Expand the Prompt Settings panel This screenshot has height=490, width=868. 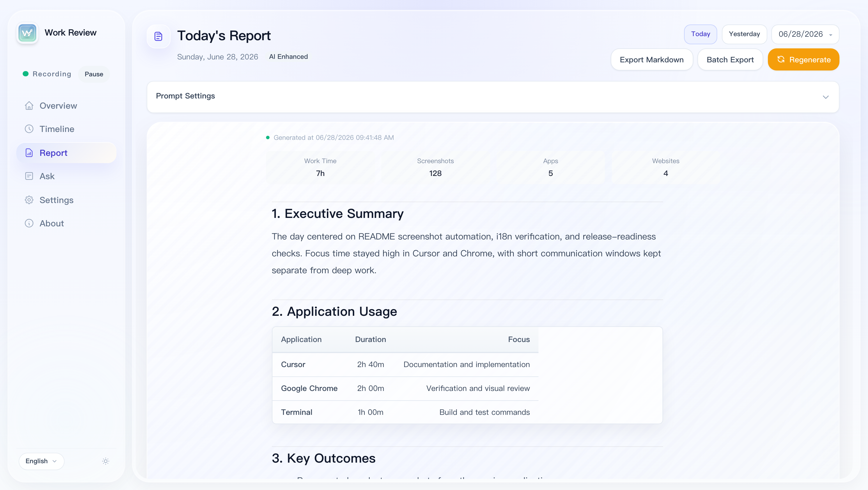(493, 97)
